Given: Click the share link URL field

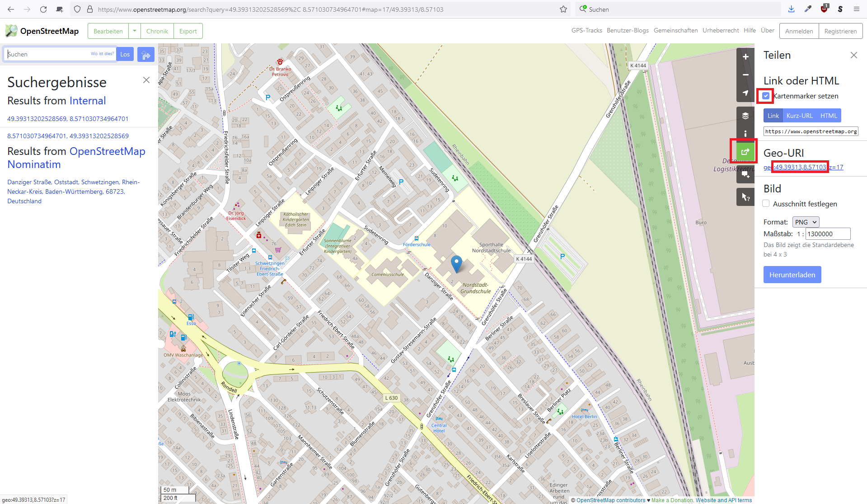Looking at the screenshot, I should pyautogui.click(x=811, y=131).
